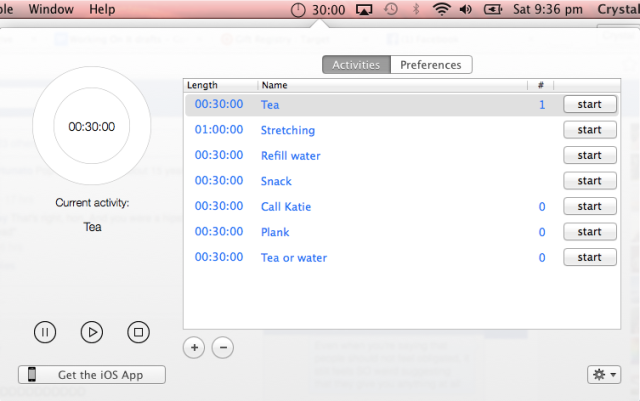Click the Sat 9:36 pm clock in menu bar

click(x=548, y=9)
